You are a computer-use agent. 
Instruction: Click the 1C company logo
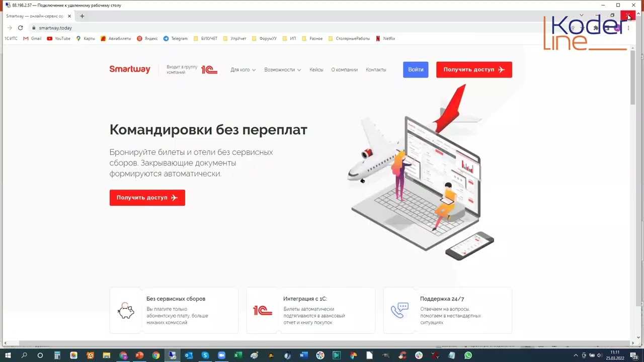pos(209,70)
